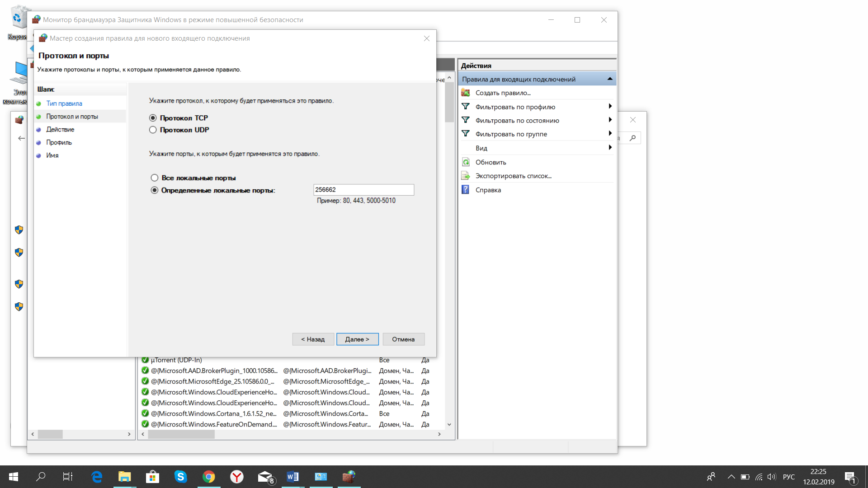Launch Microsoft Edge from taskbar
868x488 pixels.
click(x=97, y=477)
